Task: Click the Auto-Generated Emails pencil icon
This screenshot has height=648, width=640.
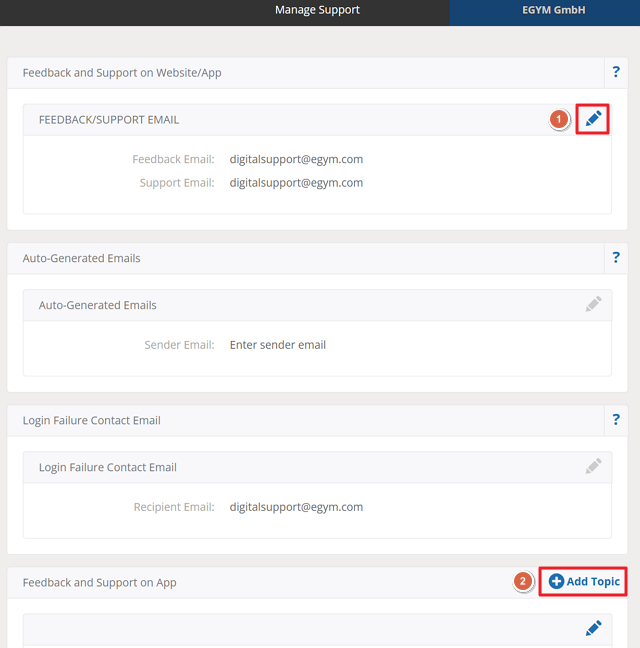Action: pos(594,305)
